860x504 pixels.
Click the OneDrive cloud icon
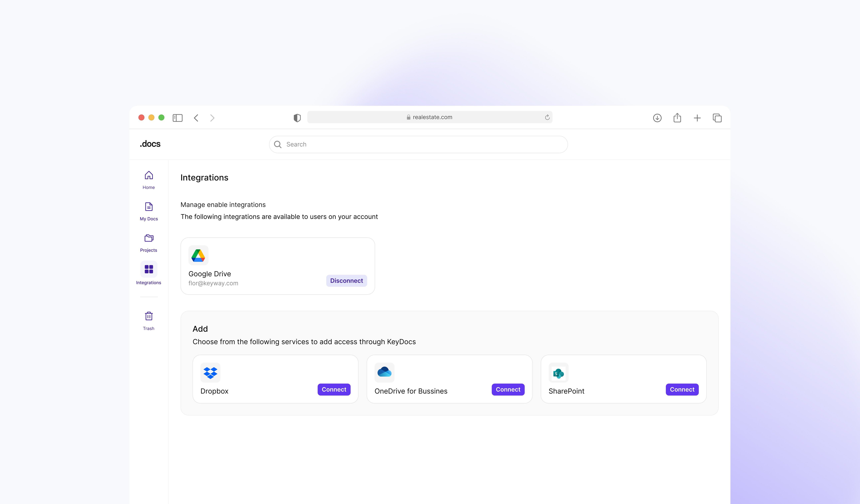coord(384,372)
